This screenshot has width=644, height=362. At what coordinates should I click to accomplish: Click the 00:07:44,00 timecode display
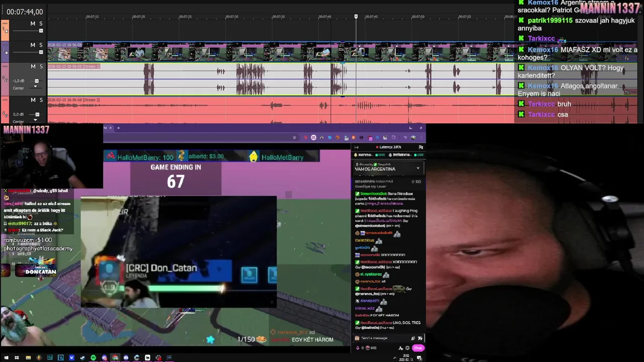tap(25, 12)
